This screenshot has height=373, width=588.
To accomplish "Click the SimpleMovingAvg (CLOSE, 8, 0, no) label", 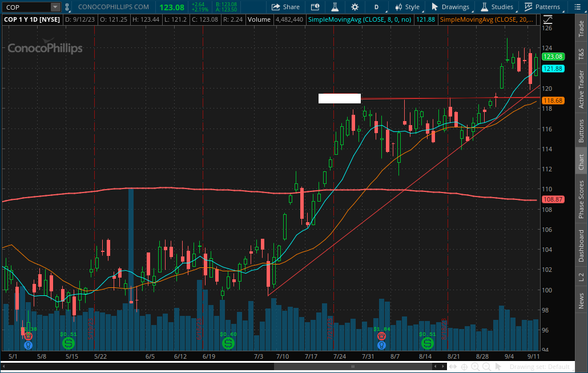I will [x=359, y=19].
